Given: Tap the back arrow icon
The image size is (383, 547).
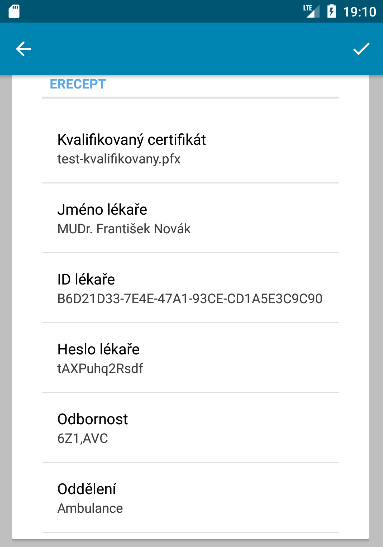Looking at the screenshot, I should pyautogui.click(x=23, y=49).
